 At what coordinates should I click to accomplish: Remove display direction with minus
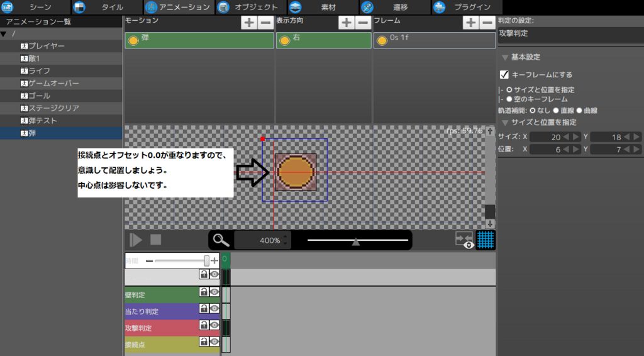click(363, 23)
